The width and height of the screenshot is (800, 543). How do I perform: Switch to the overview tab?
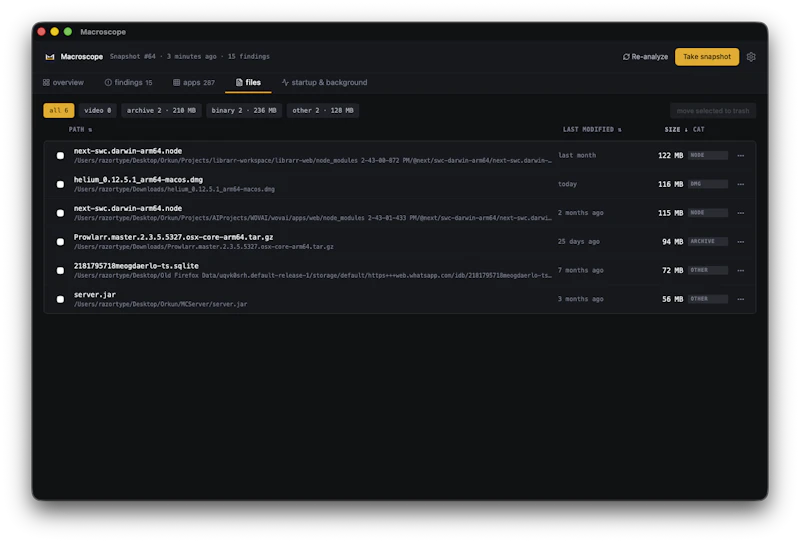[63, 82]
